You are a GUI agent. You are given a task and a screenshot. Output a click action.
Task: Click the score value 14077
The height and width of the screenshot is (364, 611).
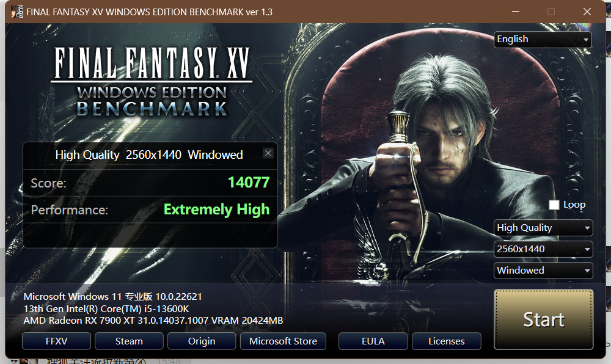[249, 182]
